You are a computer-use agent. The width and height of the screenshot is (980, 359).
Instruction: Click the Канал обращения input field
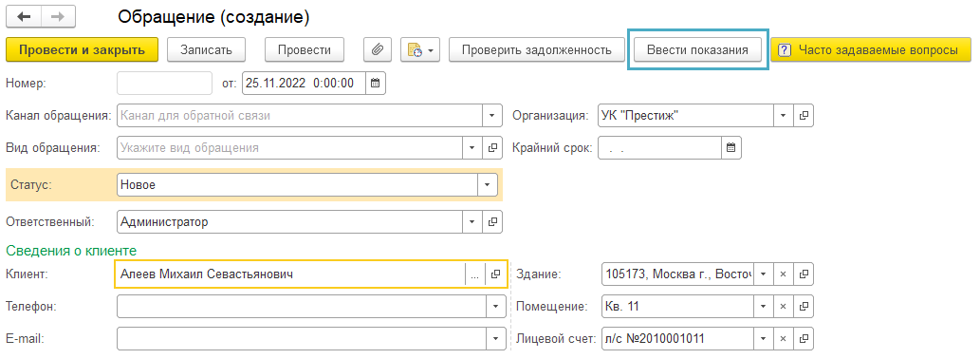300,115
